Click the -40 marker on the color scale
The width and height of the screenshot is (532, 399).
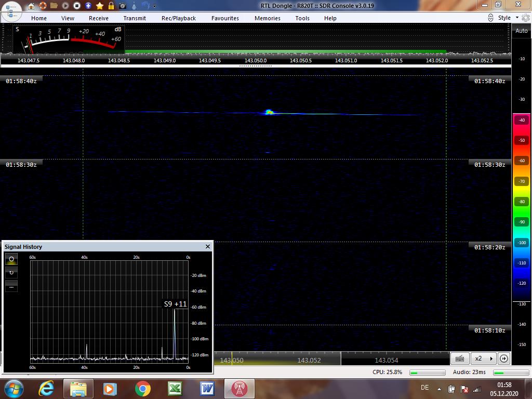[522, 120]
